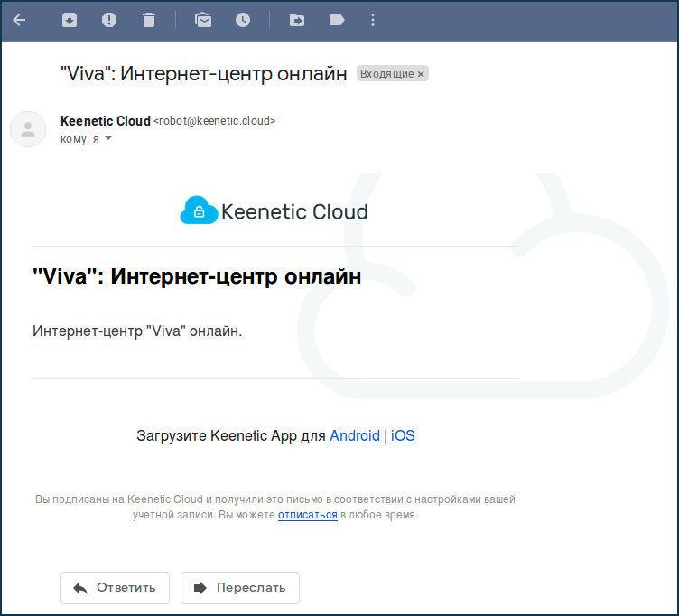
Task: Open the three-dot more options menu
Action: 373,20
